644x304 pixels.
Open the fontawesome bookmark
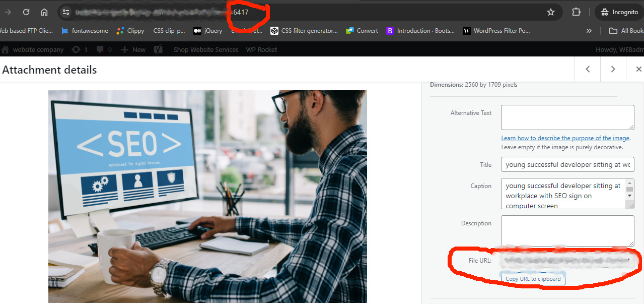pyautogui.click(x=85, y=31)
